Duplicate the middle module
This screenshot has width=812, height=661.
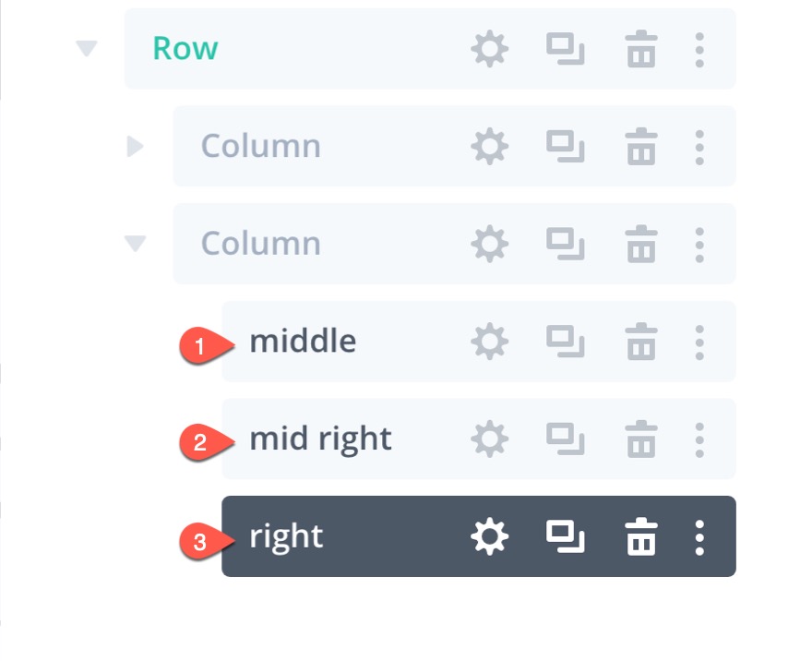click(565, 342)
